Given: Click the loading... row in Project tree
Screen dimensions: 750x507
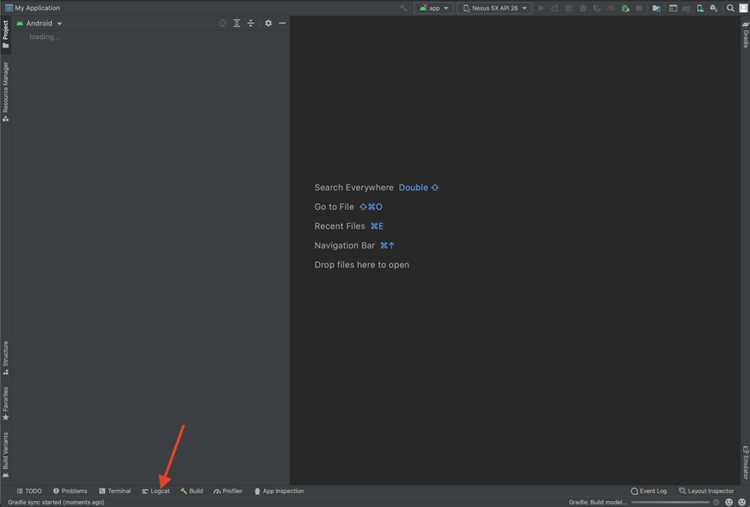Looking at the screenshot, I should click(x=44, y=37).
